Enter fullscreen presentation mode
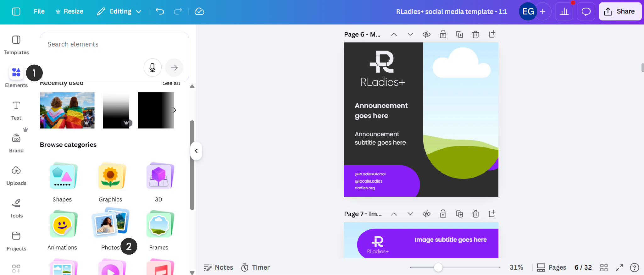The height and width of the screenshot is (275, 644). coord(619,267)
